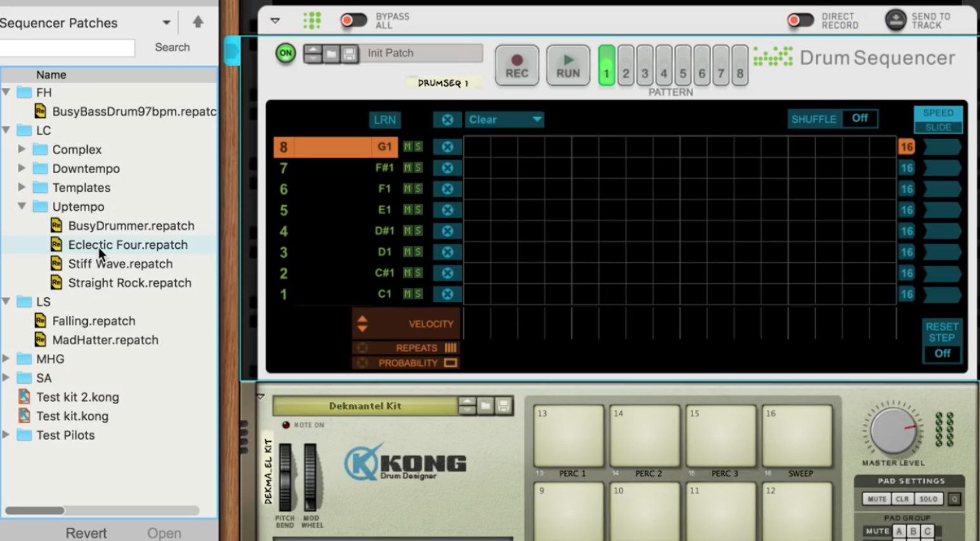Select pattern 8
Screen dimensions: 980x541
click(x=740, y=66)
